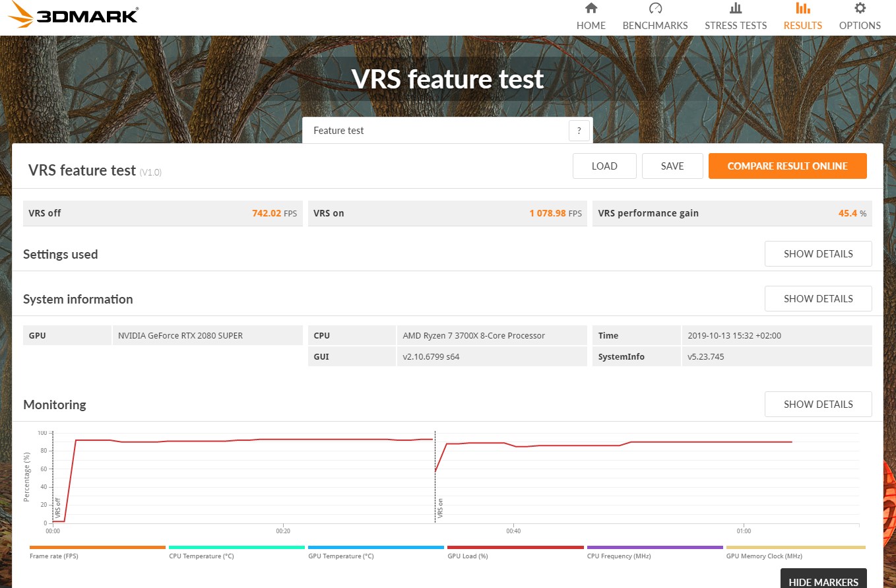Click the VRS on marker in chart
The image size is (896, 588).
439,509
